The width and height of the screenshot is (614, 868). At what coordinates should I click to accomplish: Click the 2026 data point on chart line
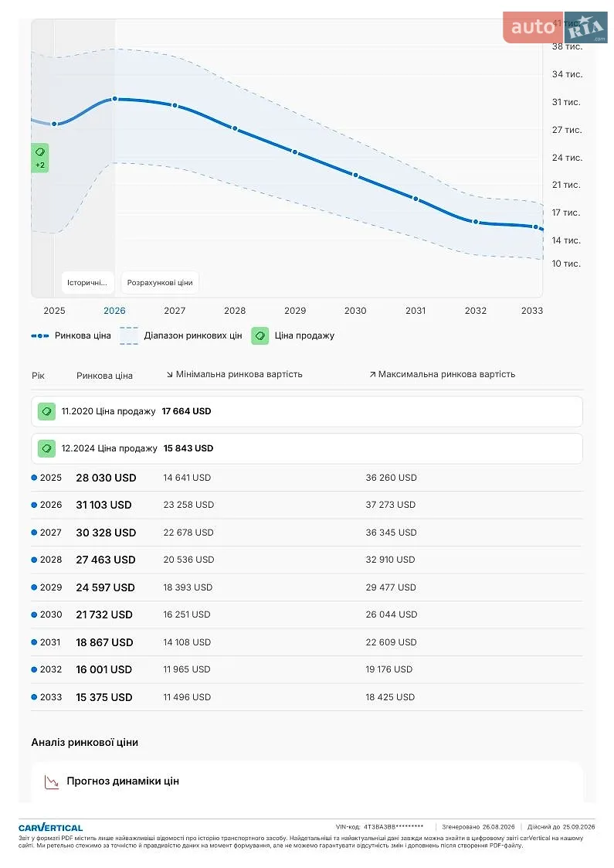point(115,98)
